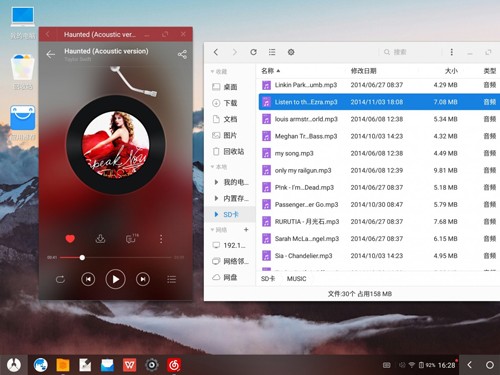Open the orange file manager taskbar icon
Viewport: 500px width, 375px height.
pyautogui.click(x=63, y=365)
